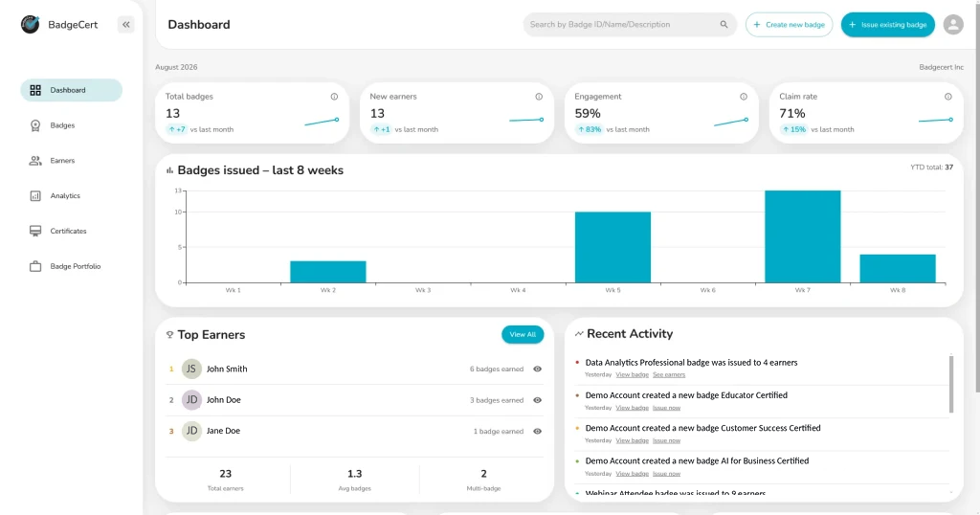This screenshot has width=980, height=515.
Task: Click the Issue existing badge button
Action: click(887, 24)
